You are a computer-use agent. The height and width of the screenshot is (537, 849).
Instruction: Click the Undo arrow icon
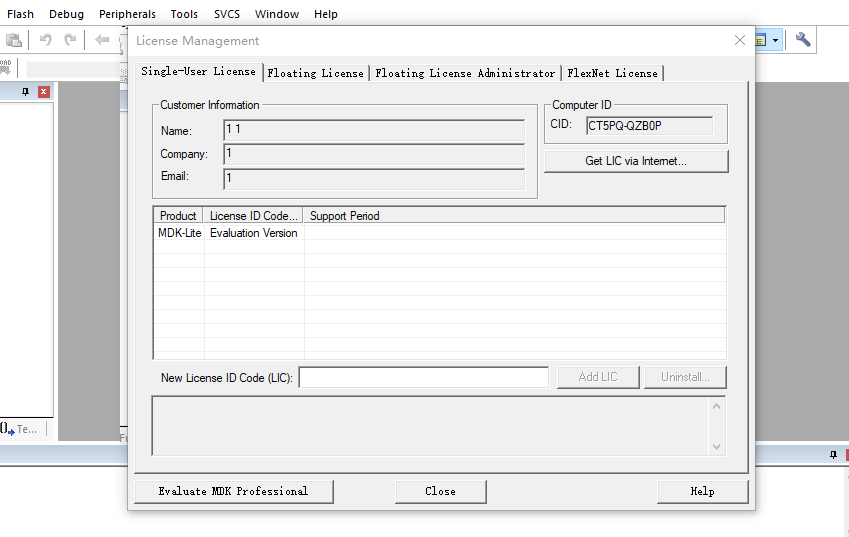point(45,40)
